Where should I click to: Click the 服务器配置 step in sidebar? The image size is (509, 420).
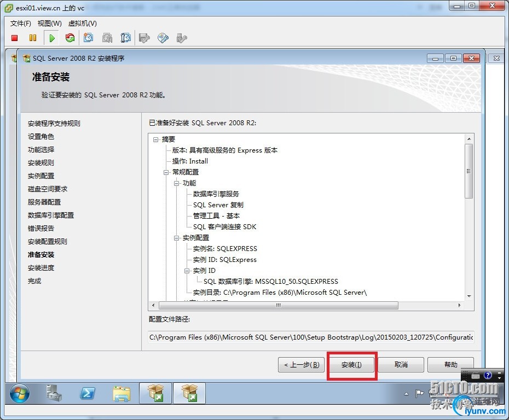[x=44, y=202]
